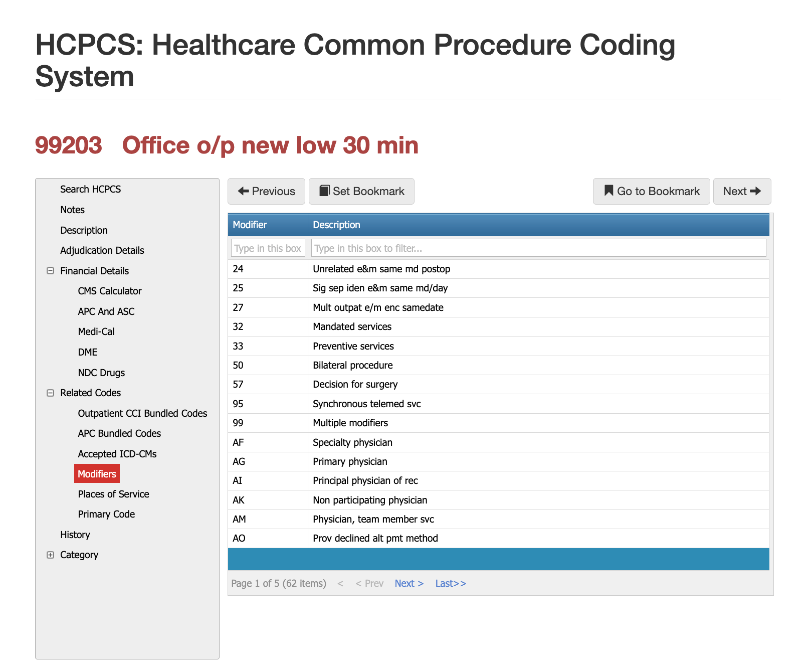Click the Go to Bookmark icon button
This screenshot has width=812, height=671.
608,191
